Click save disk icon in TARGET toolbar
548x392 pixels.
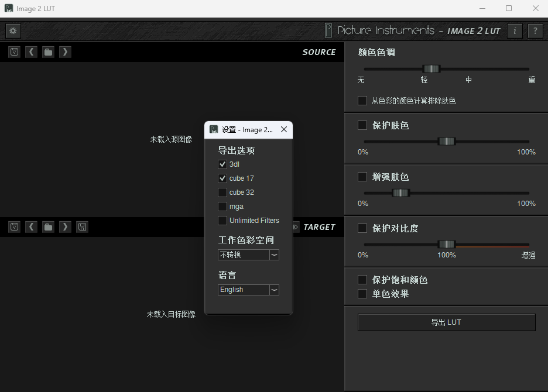point(82,226)
